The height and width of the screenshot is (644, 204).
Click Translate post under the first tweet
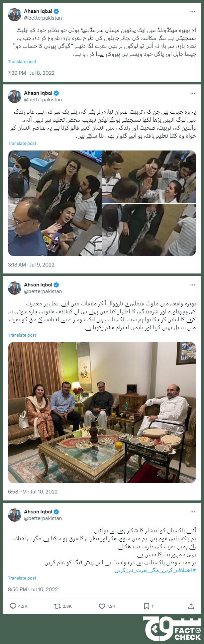point(22,61)
